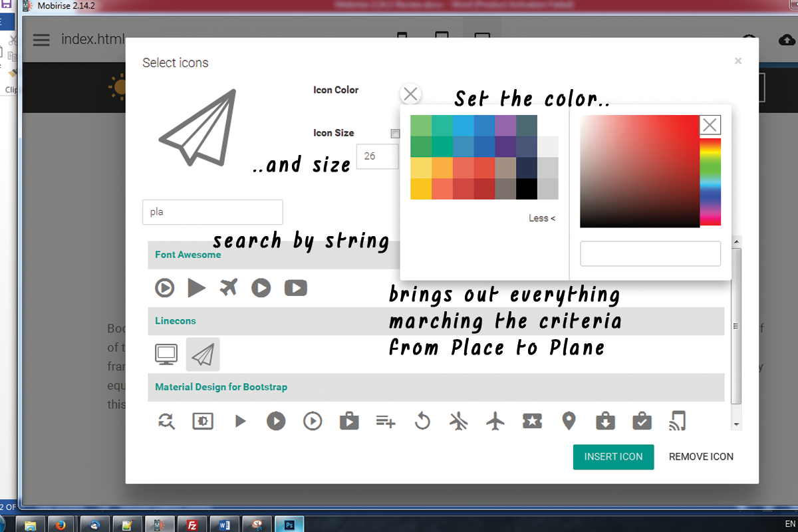
Task: Open FileZilla from the Windows taskbar
Action: coord(192,524)
